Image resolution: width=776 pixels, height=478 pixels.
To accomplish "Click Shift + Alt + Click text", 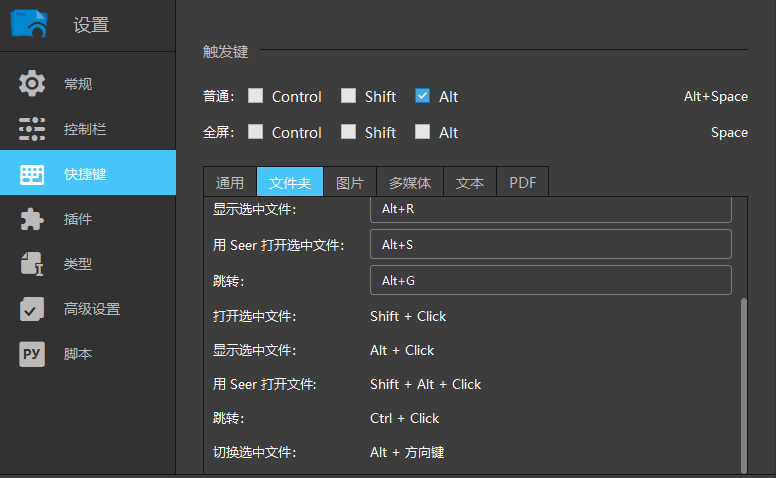I will tap(426, 384).
